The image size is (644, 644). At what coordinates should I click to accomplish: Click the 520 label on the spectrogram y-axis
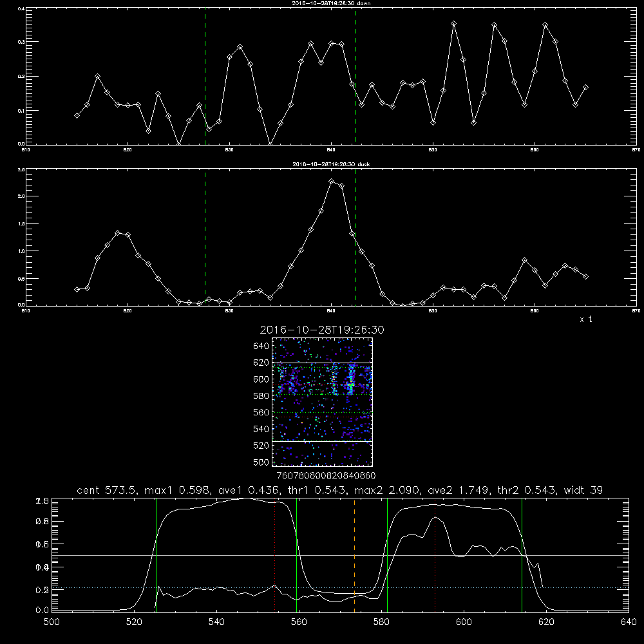(261, 446)
